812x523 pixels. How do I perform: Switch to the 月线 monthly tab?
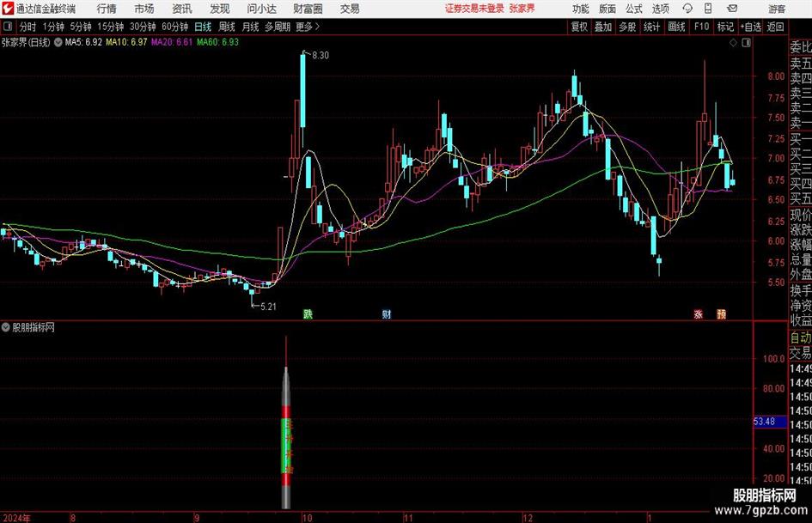250,27
